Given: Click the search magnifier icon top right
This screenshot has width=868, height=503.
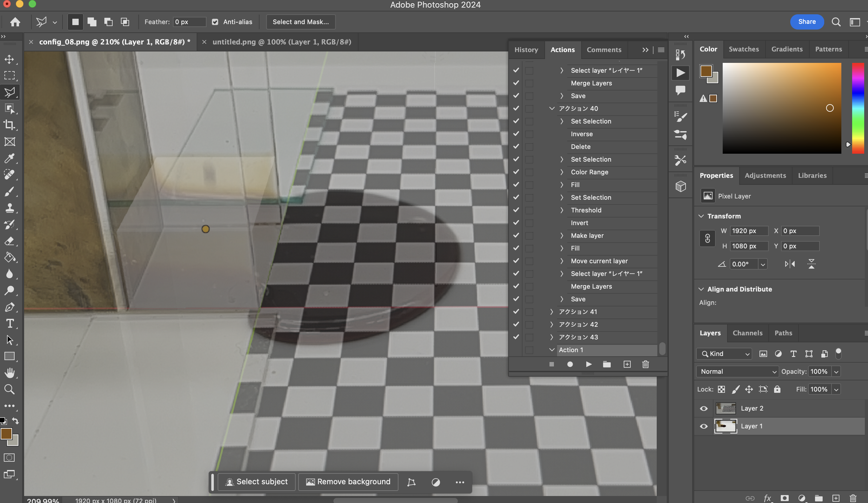Looking at the screenshot, I should 836,22.
